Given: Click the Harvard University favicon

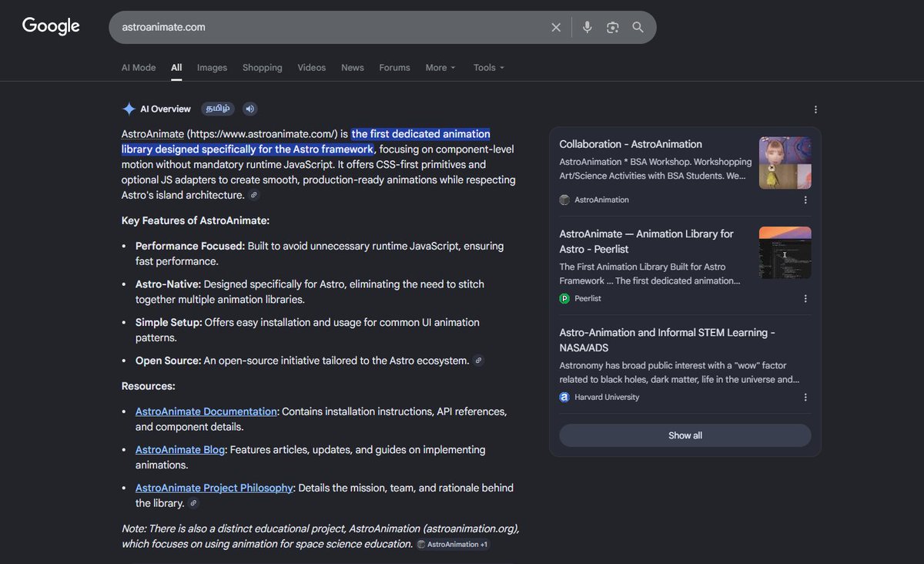Looking at the screenshot, I should (x=564, y=398).
